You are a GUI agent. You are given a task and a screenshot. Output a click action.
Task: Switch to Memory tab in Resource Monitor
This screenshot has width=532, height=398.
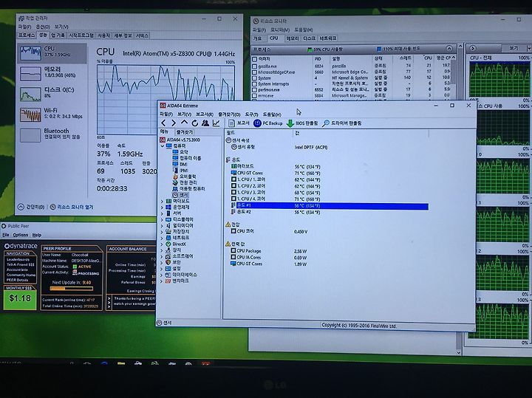tap(293, 38)
